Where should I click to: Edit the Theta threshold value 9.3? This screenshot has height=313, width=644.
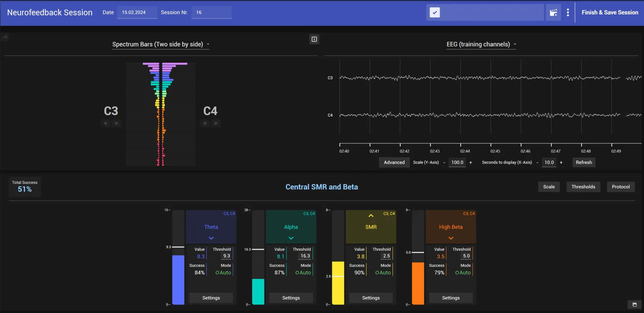[227, 256]
